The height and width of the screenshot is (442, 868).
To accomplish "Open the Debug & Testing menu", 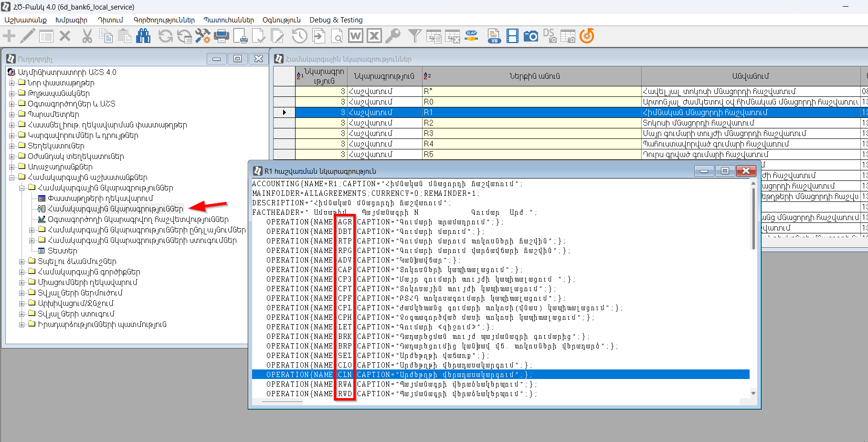I will 336,20.
